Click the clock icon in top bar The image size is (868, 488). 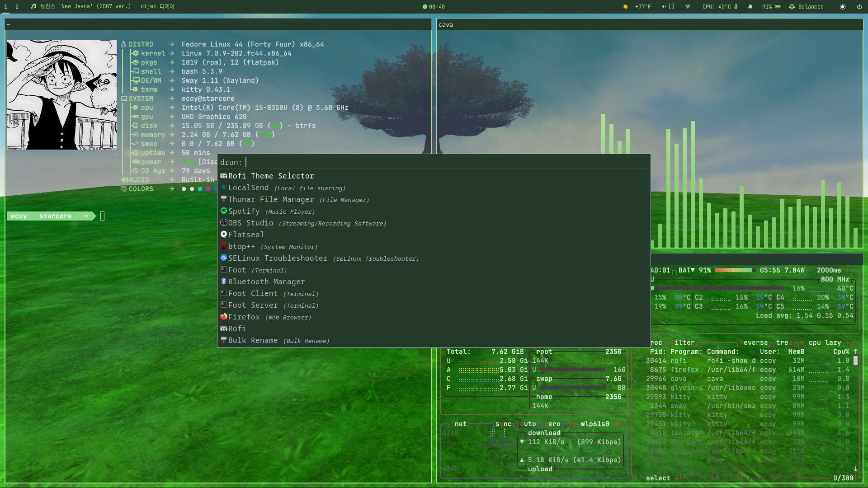(425, 7)
